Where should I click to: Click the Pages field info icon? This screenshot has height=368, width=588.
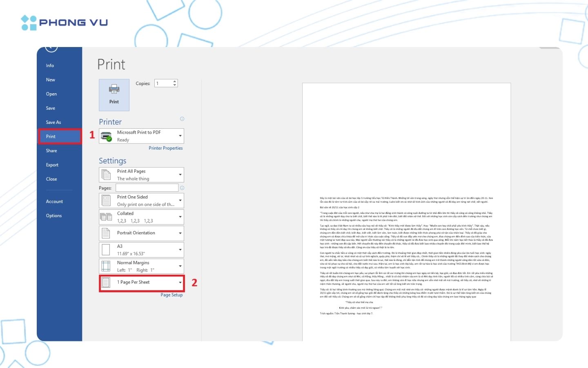click(182, 188)
